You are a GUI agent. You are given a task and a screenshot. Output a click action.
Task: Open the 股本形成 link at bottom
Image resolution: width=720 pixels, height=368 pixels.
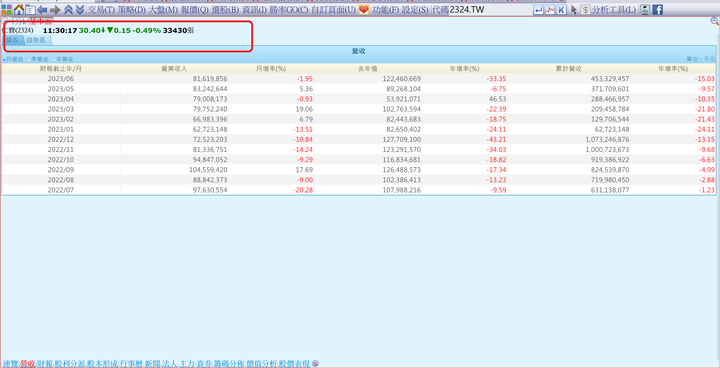pyautogui.click(x=103, y=363)
